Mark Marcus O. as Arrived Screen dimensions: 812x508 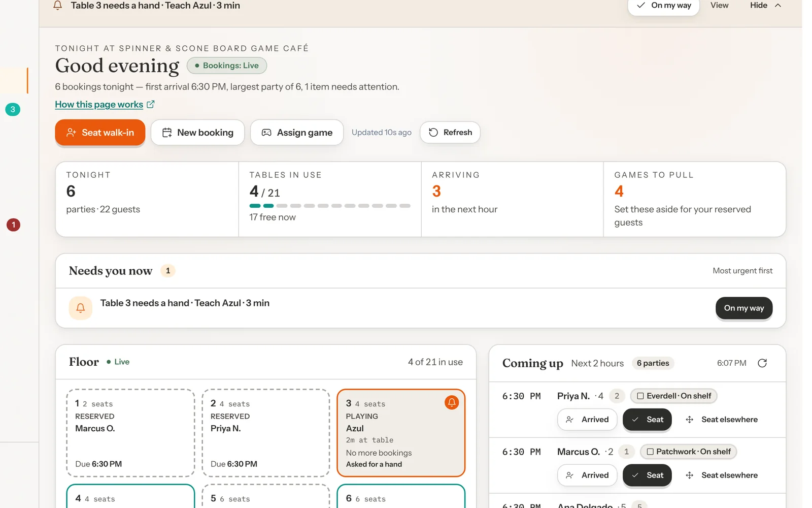coord(587,475)
